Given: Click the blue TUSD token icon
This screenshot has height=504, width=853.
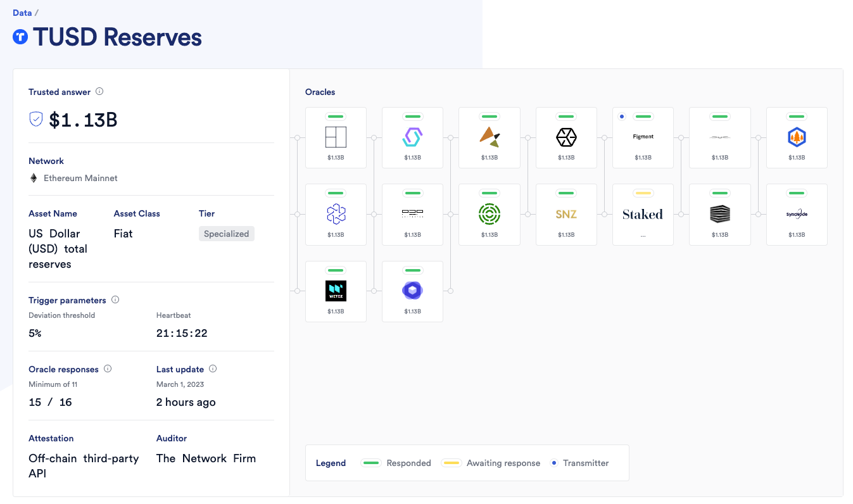Looking at the screenshot, I should coord(20,37).
